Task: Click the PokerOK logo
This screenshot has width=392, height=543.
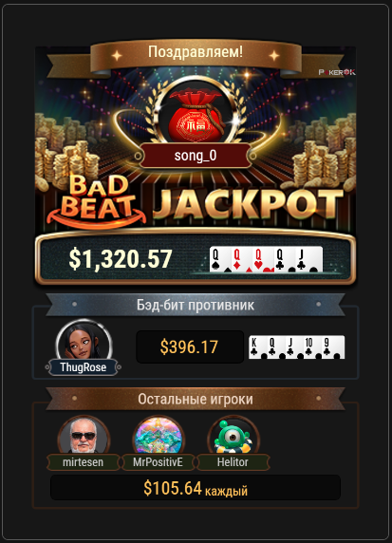Action: [x=337, y=72]
